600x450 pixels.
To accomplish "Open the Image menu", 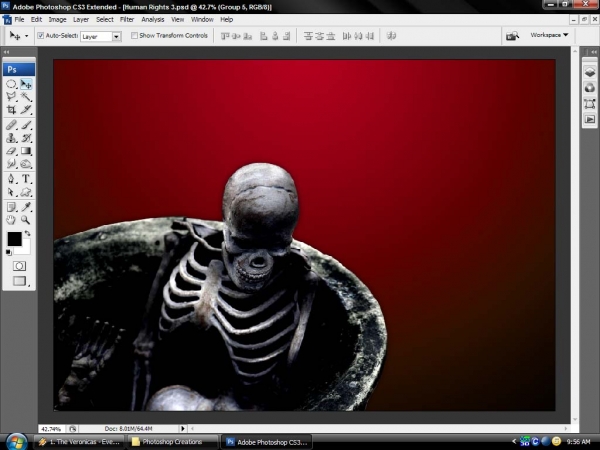I will tap(57, 20).
